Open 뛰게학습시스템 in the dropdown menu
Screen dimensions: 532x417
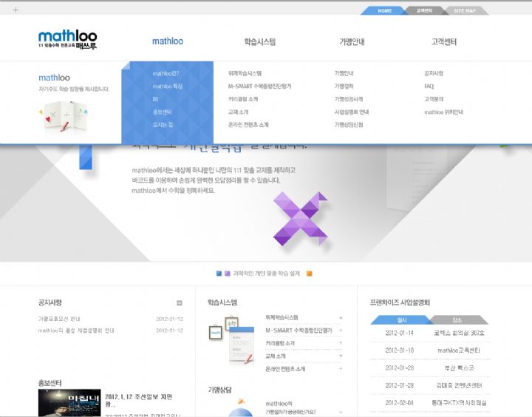click(245, 73)
